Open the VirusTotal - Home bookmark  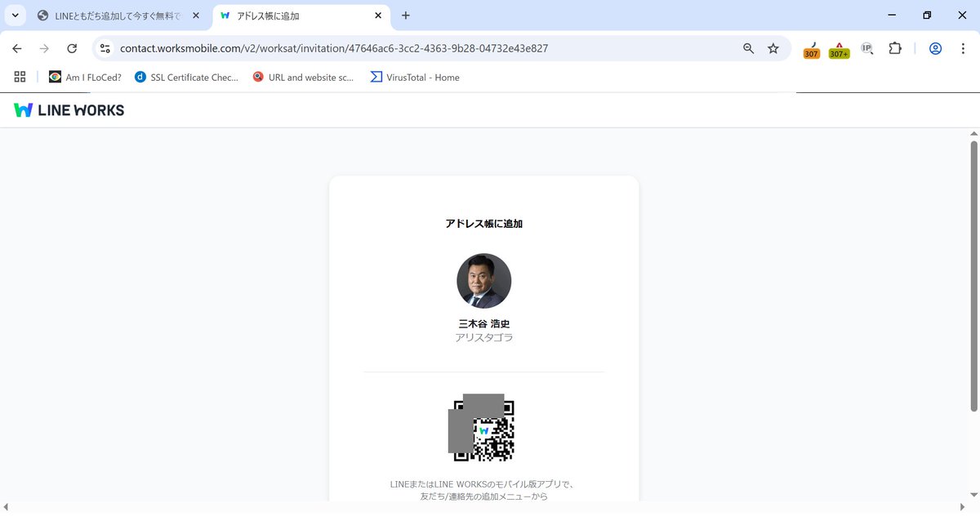point(415,77)
